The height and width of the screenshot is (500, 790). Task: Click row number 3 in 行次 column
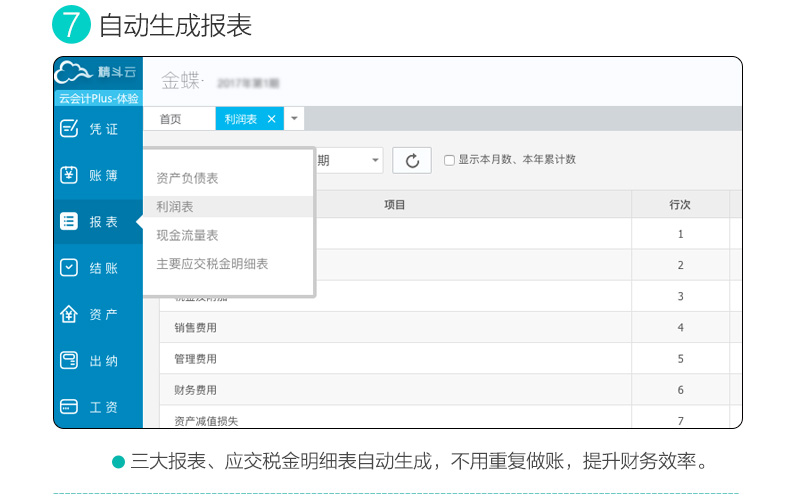(680, 296)
